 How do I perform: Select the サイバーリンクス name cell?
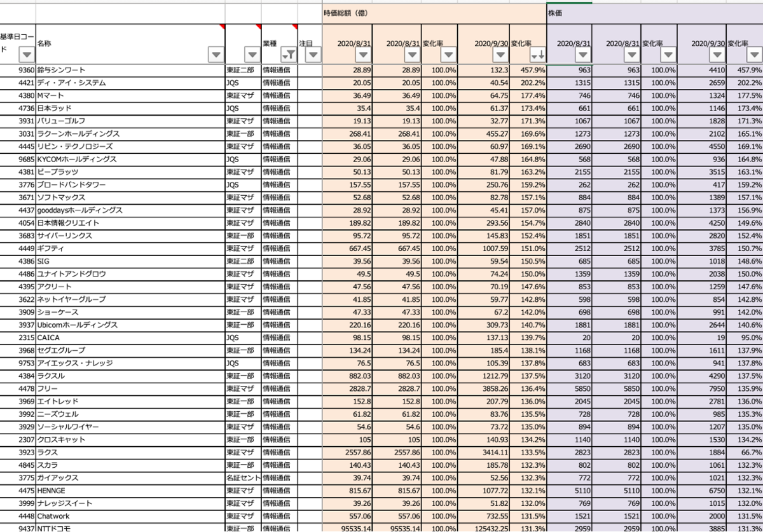(130, 235)
